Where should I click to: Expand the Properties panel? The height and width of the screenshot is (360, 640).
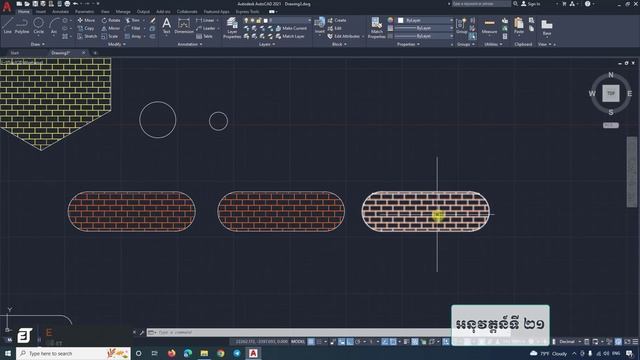coord(408,44)
